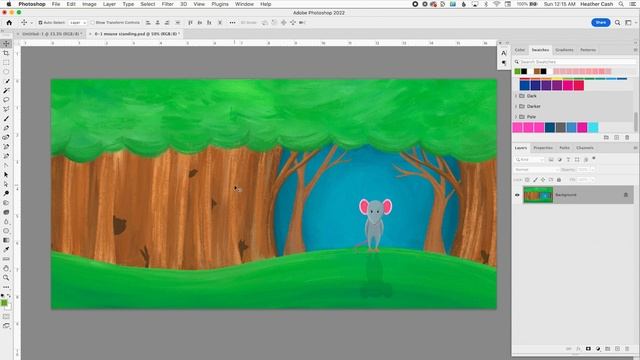
Task: Switch to the Channels tab
Action: click(584, 148)
